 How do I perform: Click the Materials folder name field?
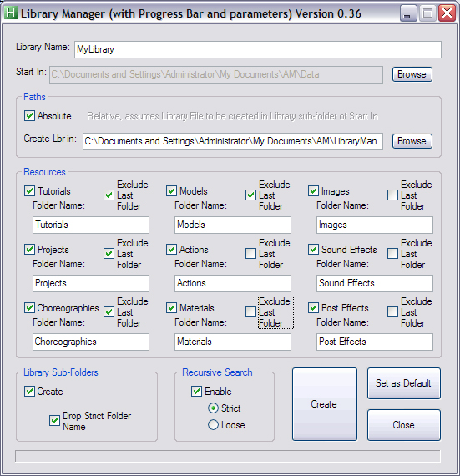click(x=233, y=342)
